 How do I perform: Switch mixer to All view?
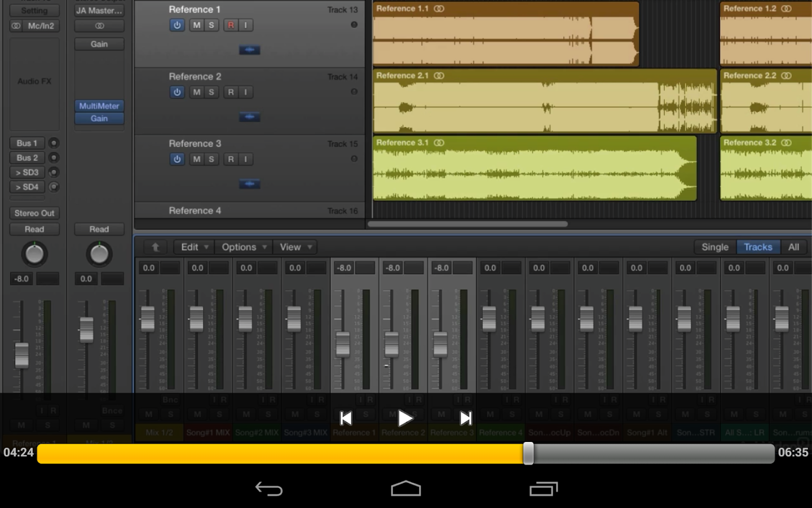coord(793,247)
